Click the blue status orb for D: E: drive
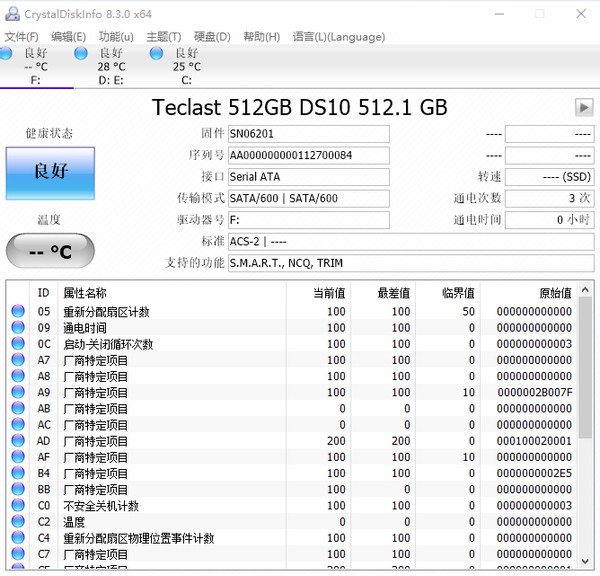The height and width of the screenshot is (576, 600). click(81, 53)
